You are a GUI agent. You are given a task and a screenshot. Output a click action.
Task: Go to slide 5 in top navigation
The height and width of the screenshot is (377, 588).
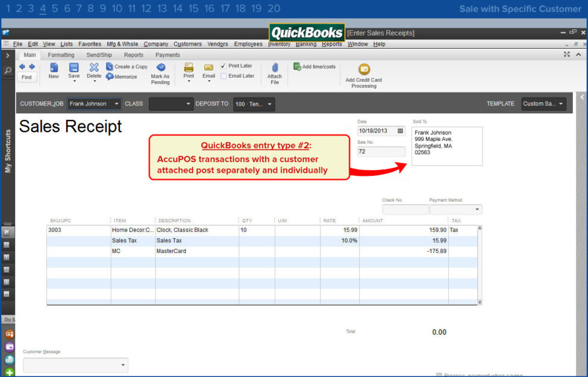[55, 8]
